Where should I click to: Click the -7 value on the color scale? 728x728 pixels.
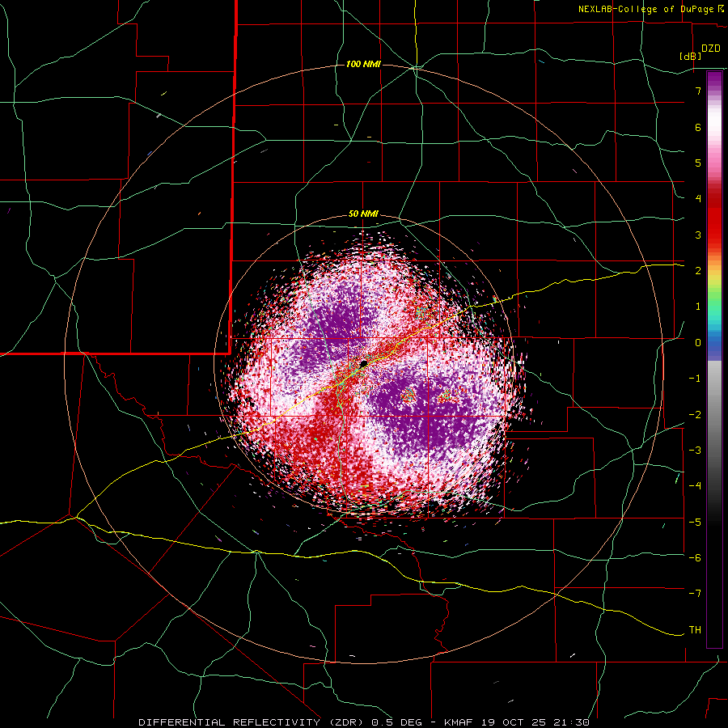(695, 594)
